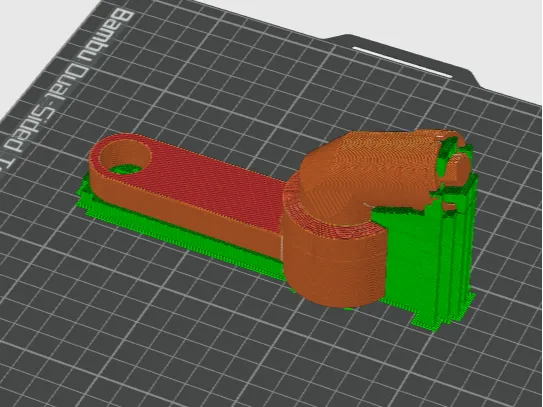Select green support visible through the arm hole
The image size is (543, 407).
pyautogui.click(x=126, y=169)
